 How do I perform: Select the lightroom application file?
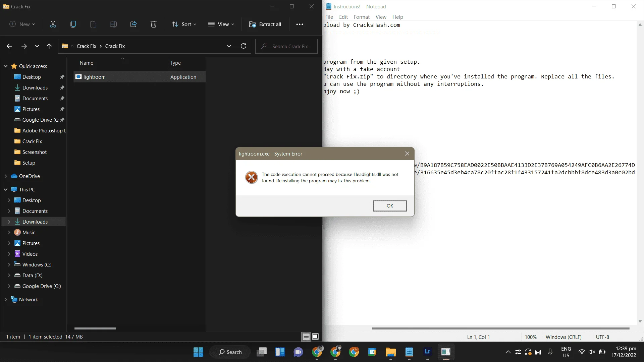pyautogui.click(x=140, y=77)
